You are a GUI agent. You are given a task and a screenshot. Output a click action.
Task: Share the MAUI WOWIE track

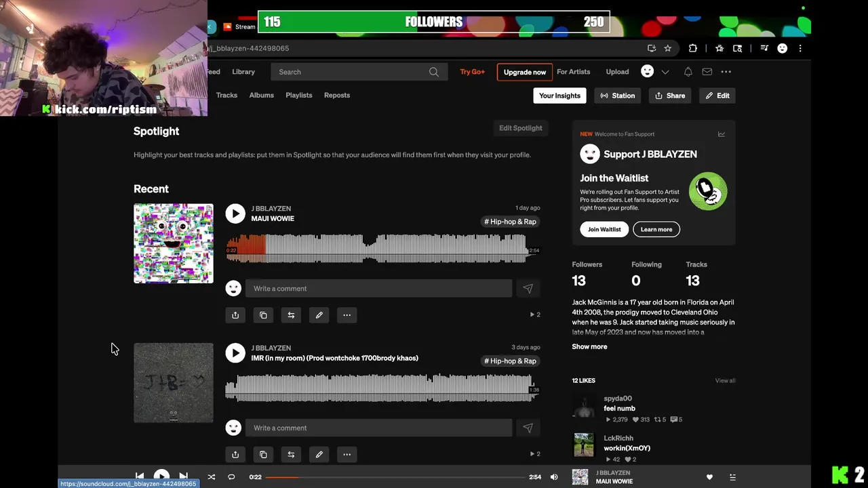coord(235,315)
